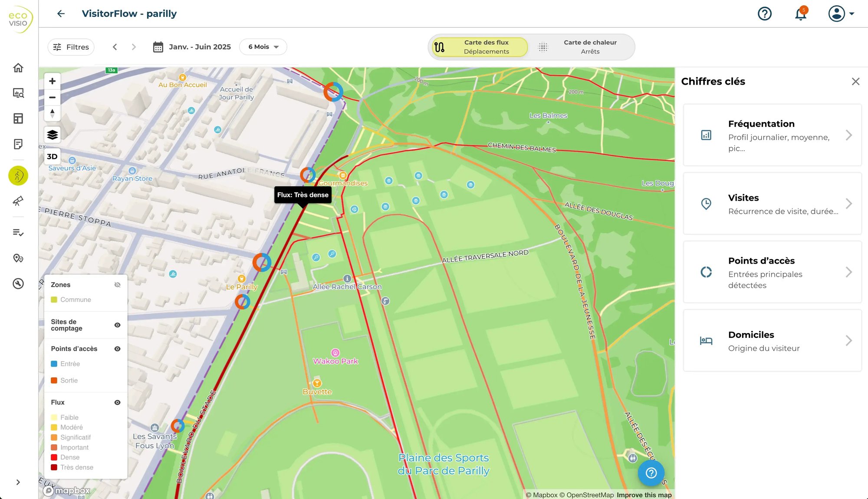Open the 6 Mois period dropdown
The width and height of the screenshot is (868, 499).
pyautogui.click(x=263, y=46)
